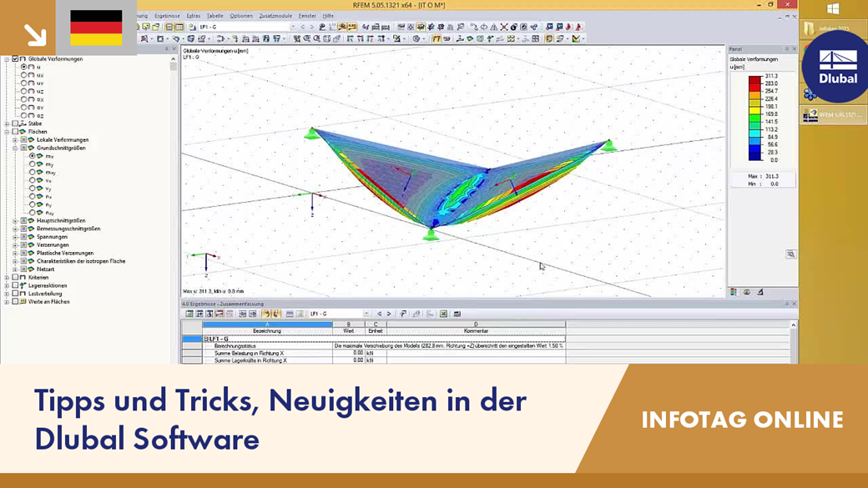This screenshot has height=488, width=868.
Task: Click 'Summe Belastung in Richtung X' row
Action: click(x=249, y=353)
